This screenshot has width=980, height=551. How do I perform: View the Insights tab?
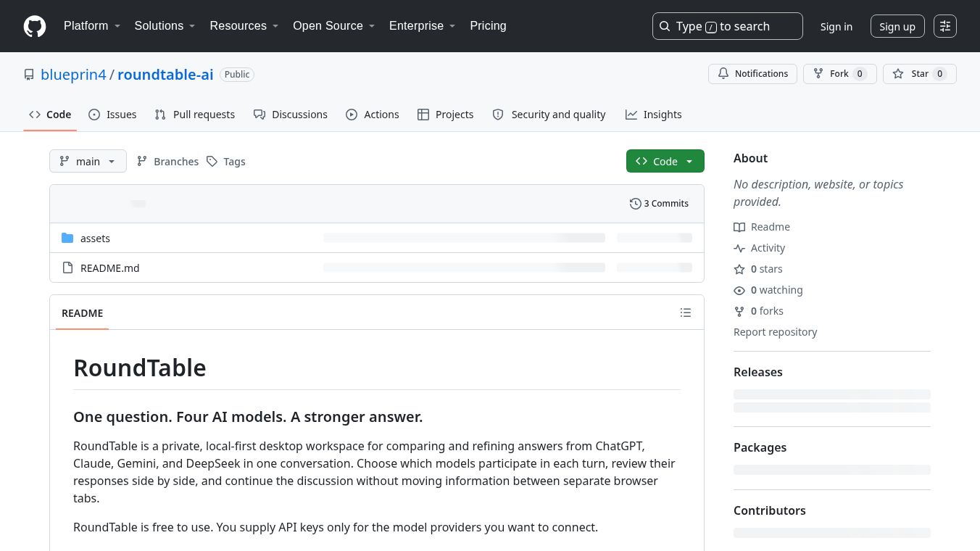[x=654, y=115]
